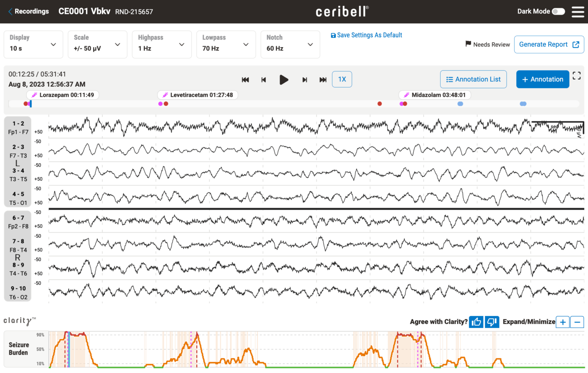Step back one page

(x=264, y=79)
